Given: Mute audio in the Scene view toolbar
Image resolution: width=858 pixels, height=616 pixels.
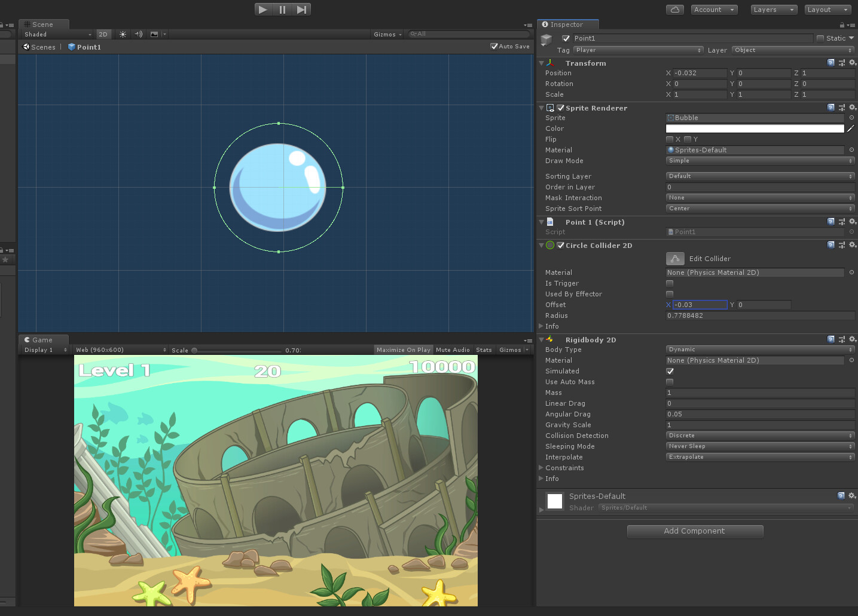Looking at the screenshot, I should (x=138, y=34).
